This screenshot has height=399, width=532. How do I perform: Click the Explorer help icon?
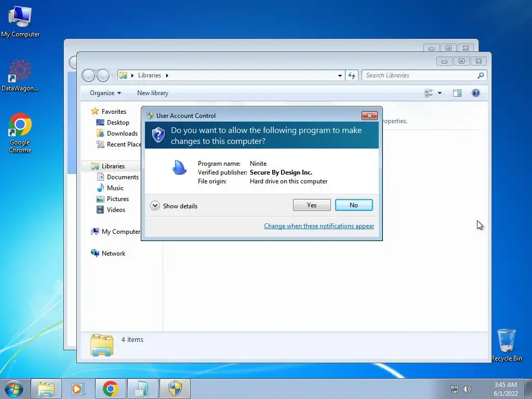(x=476, y=93)
